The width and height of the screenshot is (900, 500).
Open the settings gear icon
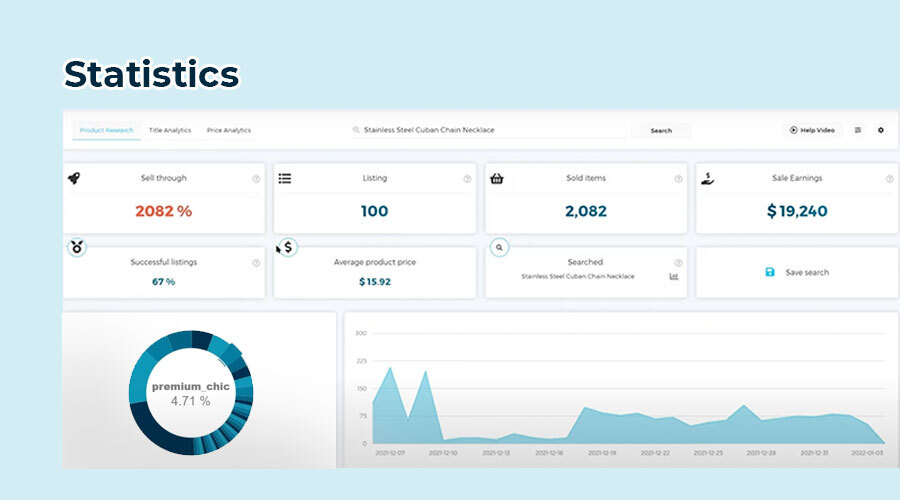pos(881,130)
